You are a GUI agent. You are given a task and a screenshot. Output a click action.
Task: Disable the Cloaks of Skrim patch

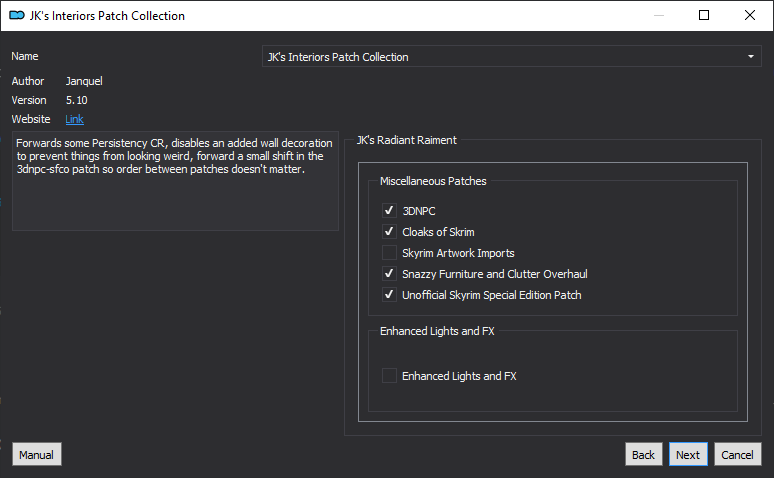389,232
